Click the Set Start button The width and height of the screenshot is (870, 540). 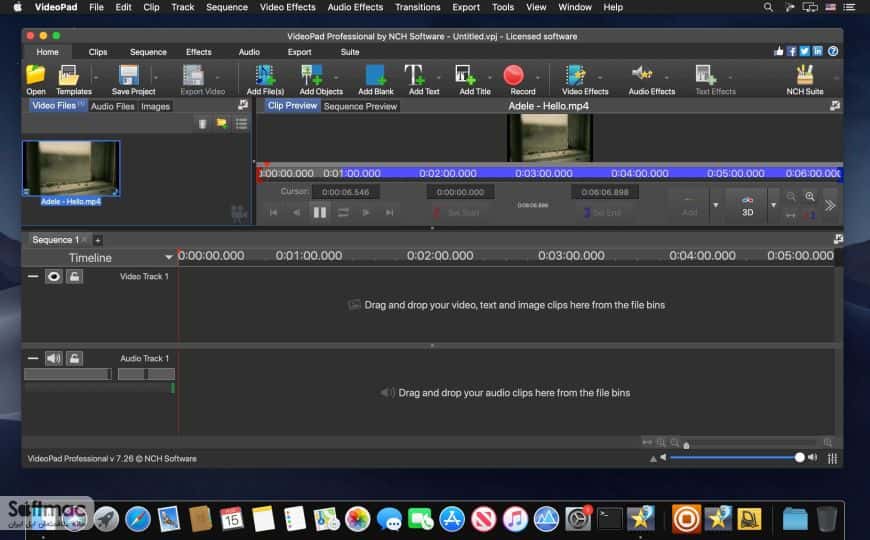(x=456, y=213)
